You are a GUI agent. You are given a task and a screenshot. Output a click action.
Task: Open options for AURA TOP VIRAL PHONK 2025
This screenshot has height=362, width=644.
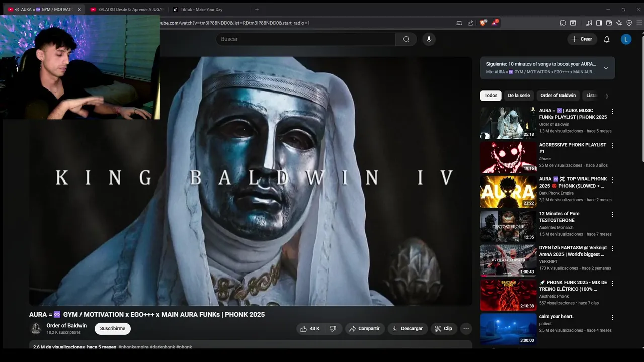(612, 180)
